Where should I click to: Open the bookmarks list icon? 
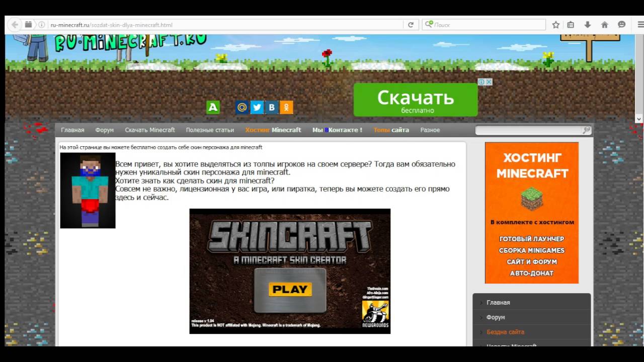coord(571,25)
